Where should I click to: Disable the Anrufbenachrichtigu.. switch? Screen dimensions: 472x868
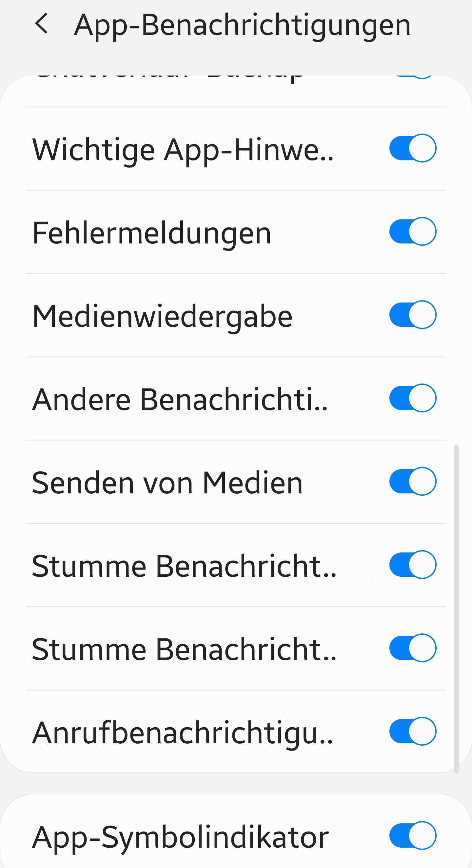click(412, 731)
